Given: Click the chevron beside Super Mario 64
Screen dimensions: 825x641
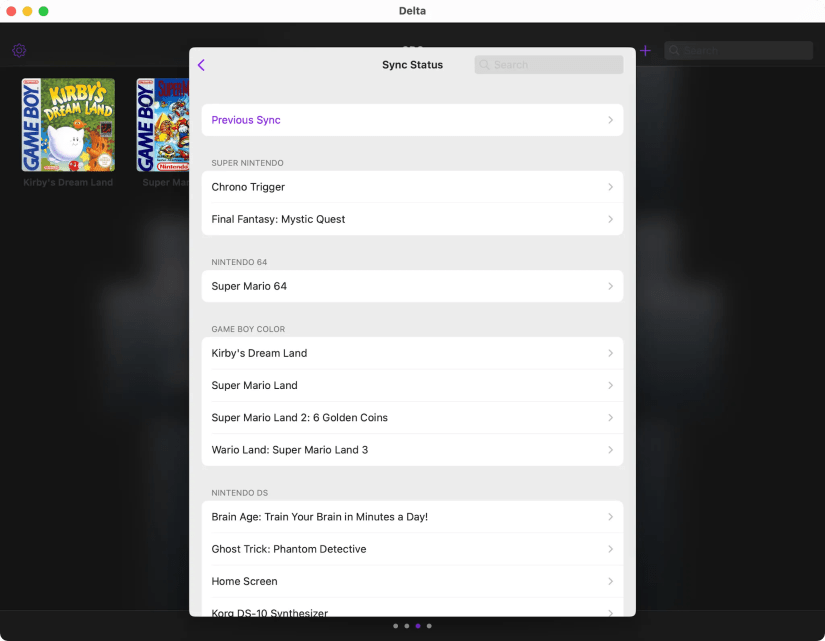Looking at the screenshot, I should tap(610, 286).
